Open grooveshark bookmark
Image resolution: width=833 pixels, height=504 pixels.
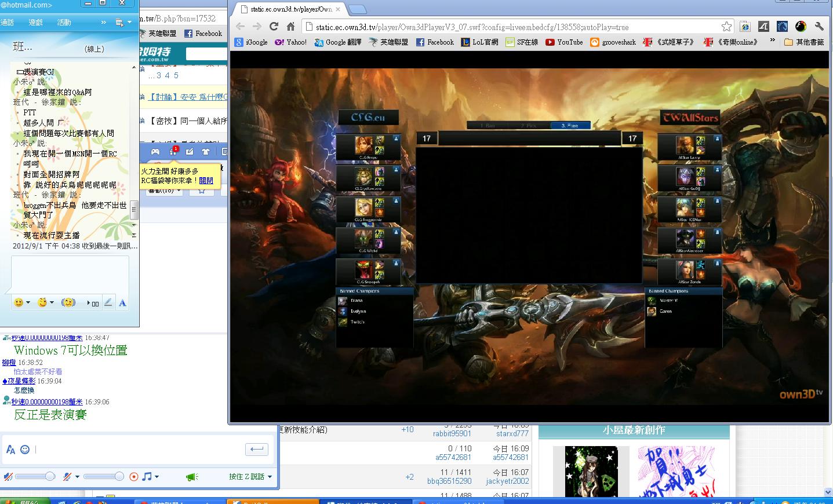point(613,42)
